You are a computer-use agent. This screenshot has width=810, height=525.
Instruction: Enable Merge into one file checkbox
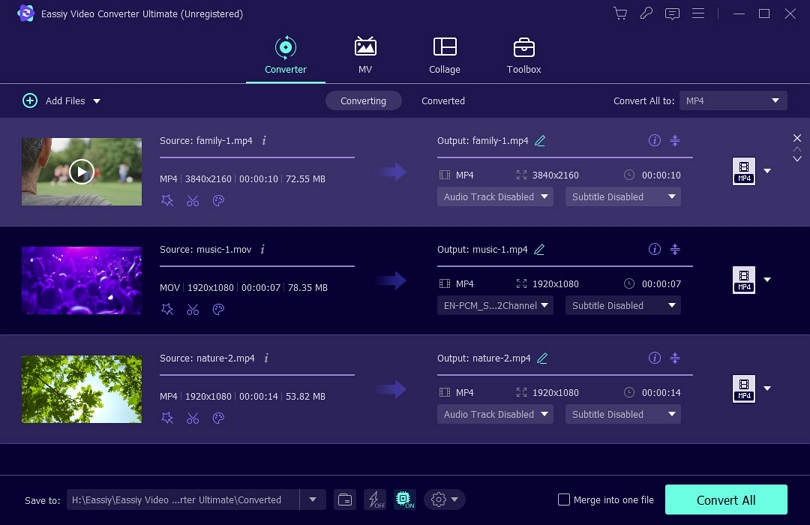[x=564, y=500]
